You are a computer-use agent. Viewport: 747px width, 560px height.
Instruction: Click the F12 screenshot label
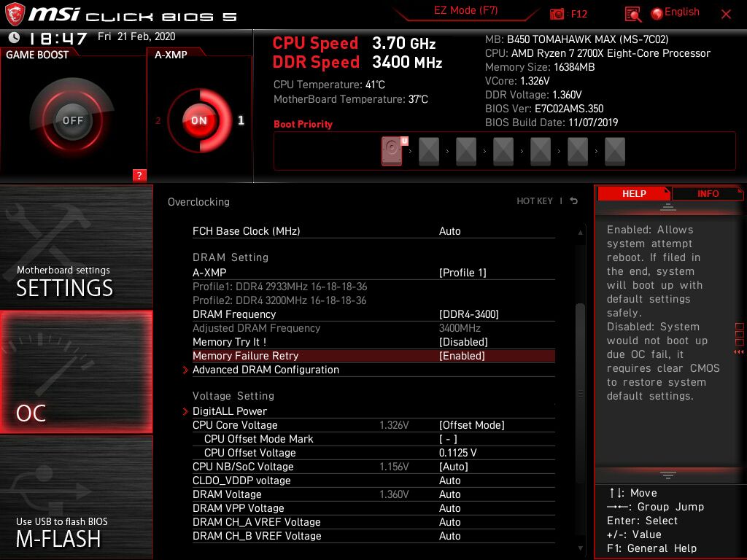click(578, 15)
